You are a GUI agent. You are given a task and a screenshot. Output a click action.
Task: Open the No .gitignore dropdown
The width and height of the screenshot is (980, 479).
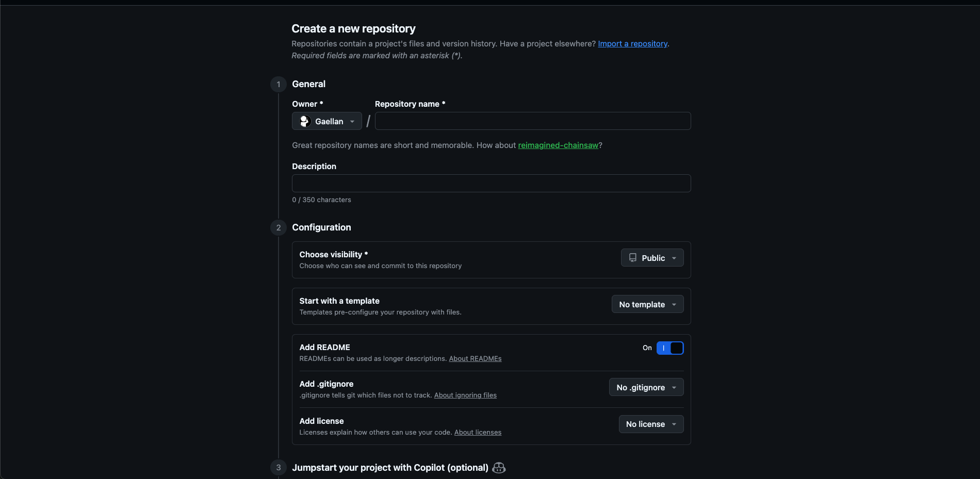click(646, 387)
